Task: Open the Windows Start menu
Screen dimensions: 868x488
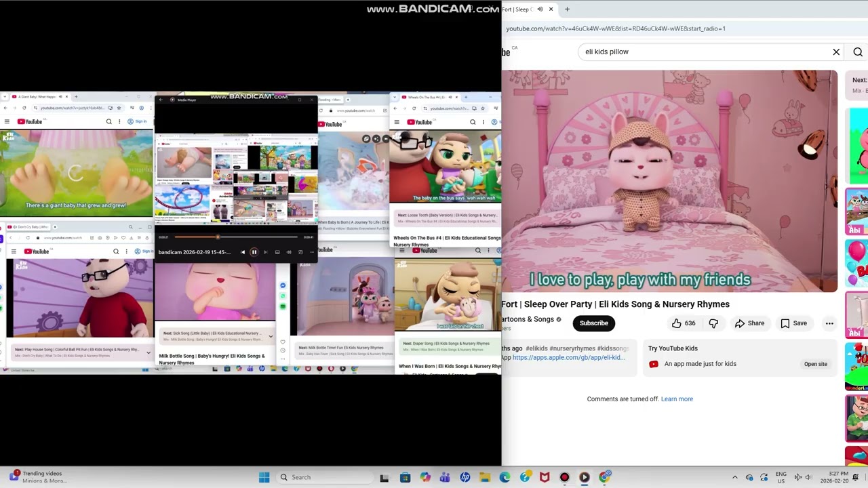Action: pyautogui.click(x=264, y=477)
